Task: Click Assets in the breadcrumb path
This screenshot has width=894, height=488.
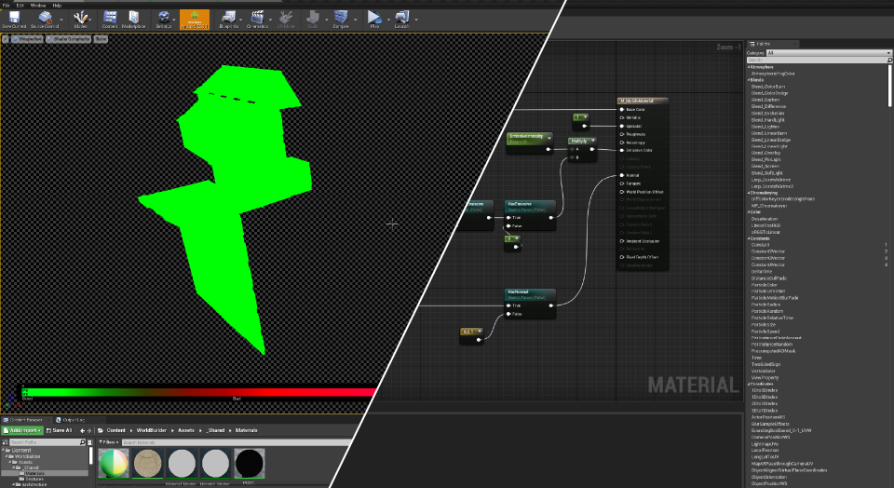Action: coord(186,430)
